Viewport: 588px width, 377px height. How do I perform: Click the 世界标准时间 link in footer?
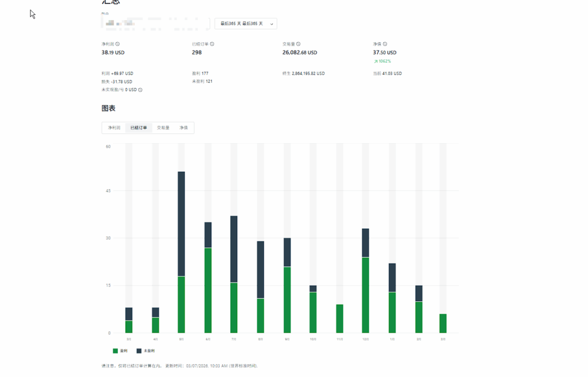(243, 366)
